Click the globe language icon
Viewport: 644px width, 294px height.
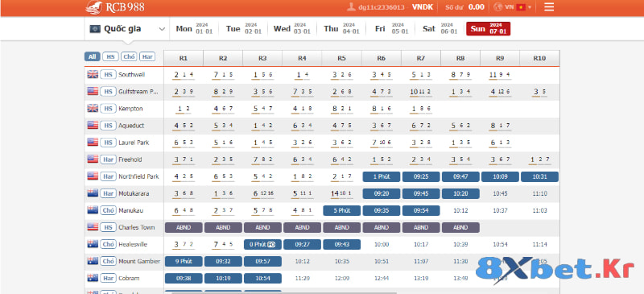pyautogui.click(x=498, y=7)
